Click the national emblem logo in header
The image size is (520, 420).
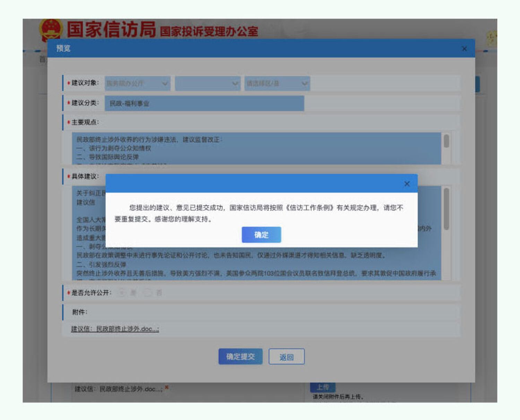click(51, 29)
